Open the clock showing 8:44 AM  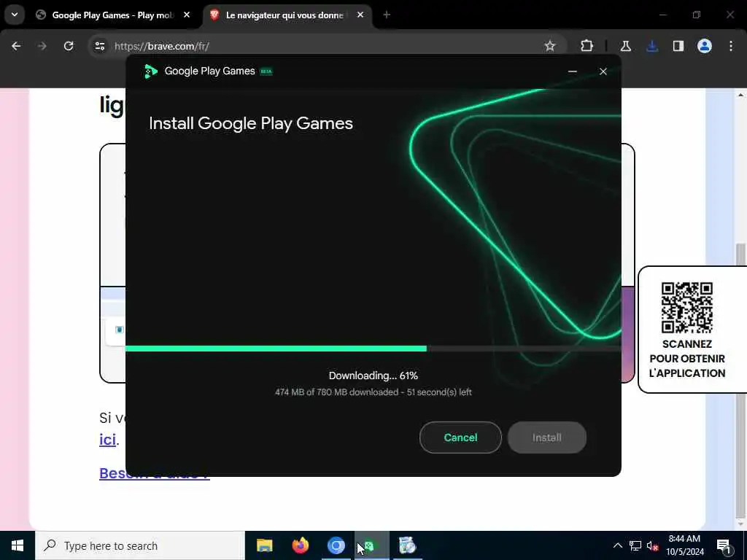tap(684, 545)
